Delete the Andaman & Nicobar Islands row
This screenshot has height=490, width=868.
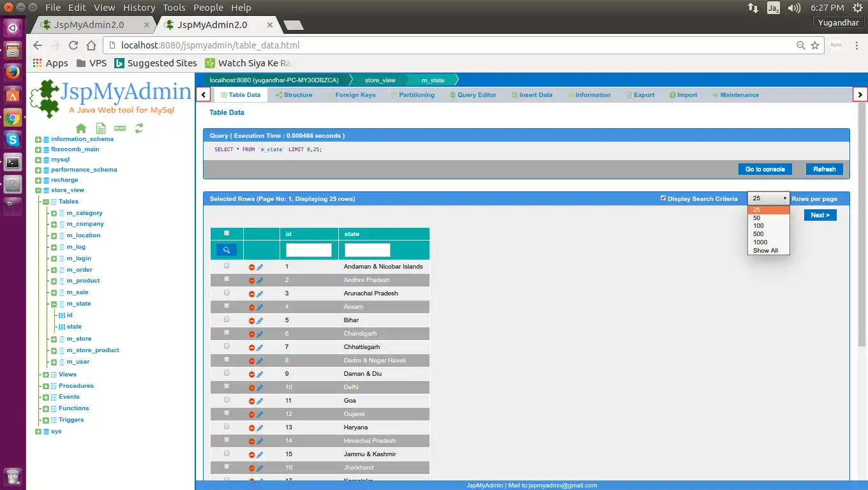point(251,267)
